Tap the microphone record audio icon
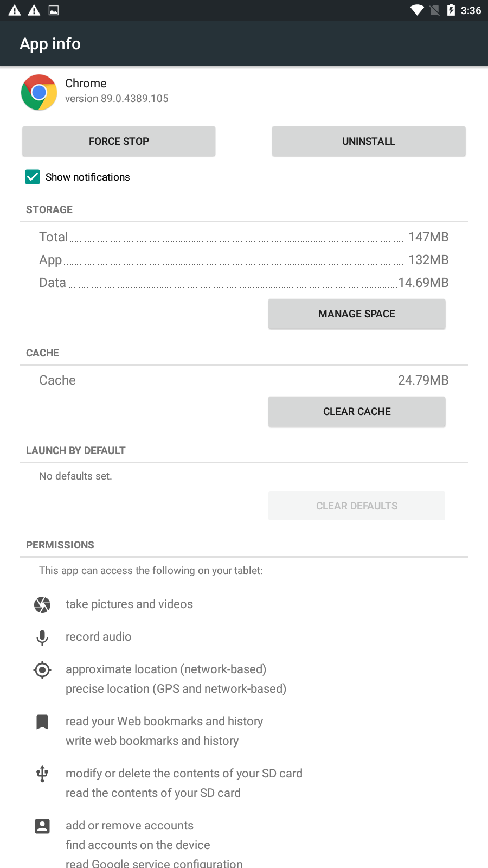The image size is (488, 868). click(x=42, y=637)
